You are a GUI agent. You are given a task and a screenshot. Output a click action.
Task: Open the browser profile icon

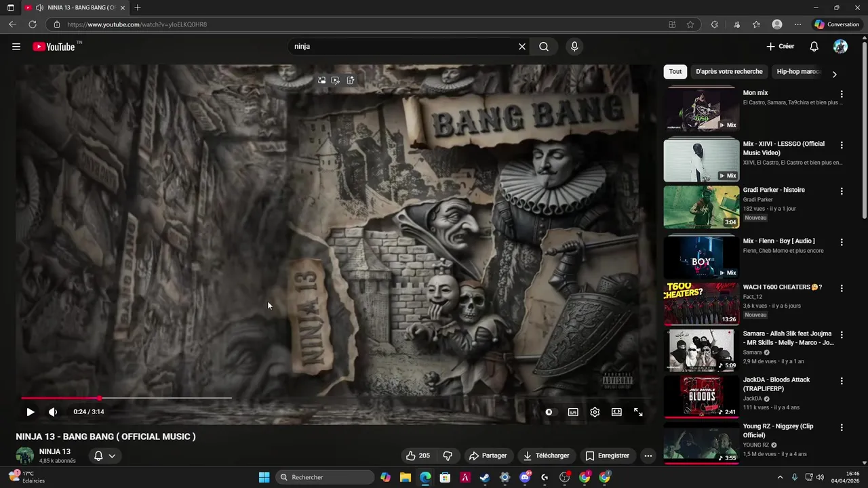tap(777, 24)
